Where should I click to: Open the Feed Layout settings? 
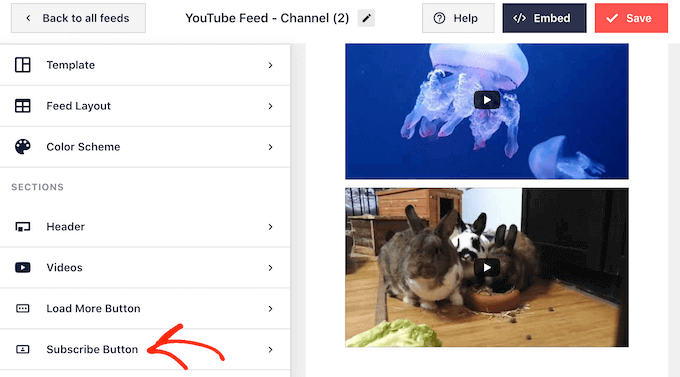(145, 106)
